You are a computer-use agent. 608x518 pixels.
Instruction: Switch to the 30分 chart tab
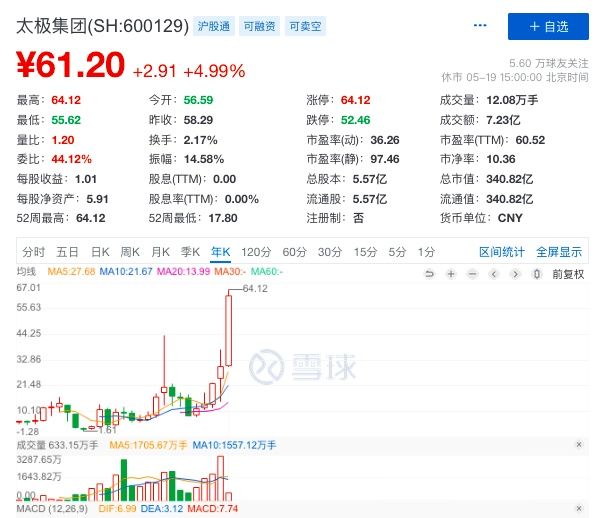click(330, 252)
